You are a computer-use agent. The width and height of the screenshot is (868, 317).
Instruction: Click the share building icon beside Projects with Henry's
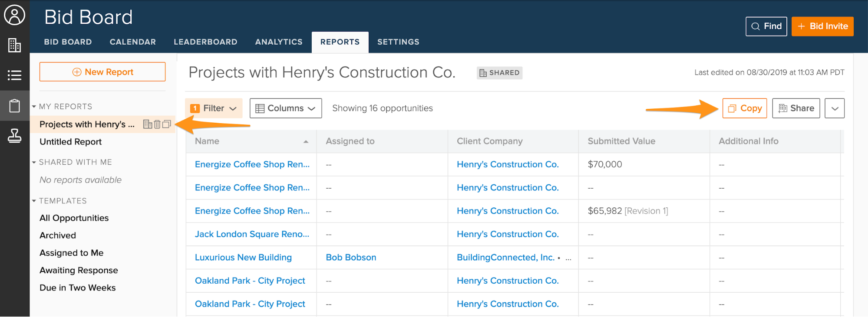pyautogui.click(x=148, y=124)
